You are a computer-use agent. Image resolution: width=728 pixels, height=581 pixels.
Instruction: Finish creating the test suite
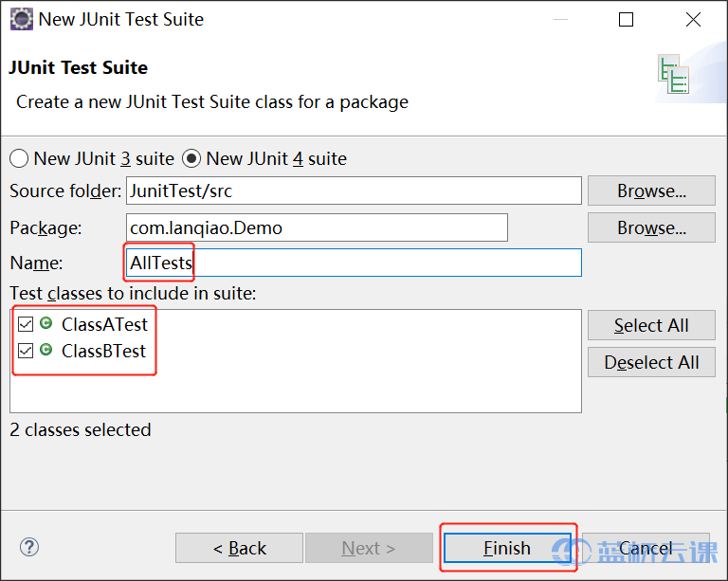tap(507, 548)
